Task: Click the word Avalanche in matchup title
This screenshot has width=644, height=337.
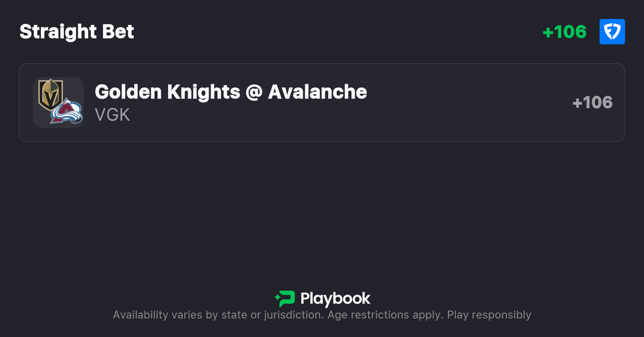Action: click(317, 92)
